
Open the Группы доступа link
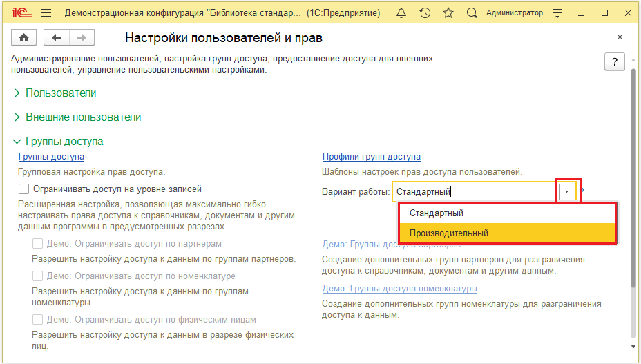(52, 157)
